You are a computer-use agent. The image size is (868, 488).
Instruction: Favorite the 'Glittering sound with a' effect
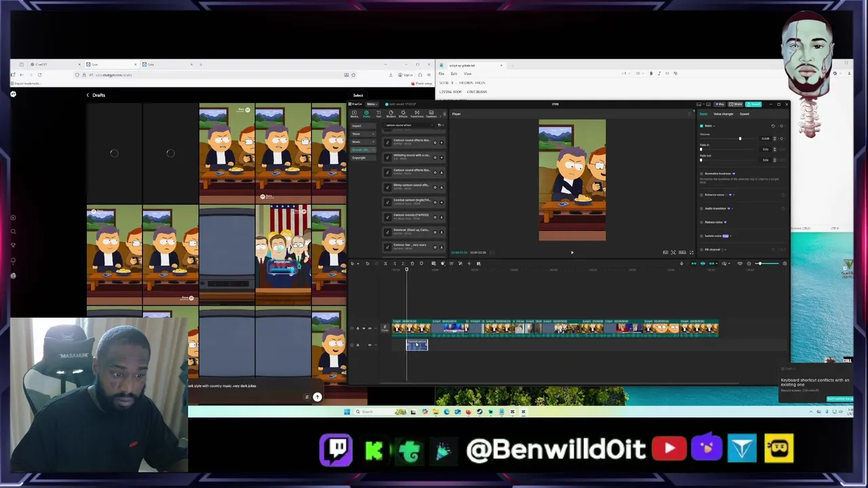pyautogui.click(x=435, y=157)
